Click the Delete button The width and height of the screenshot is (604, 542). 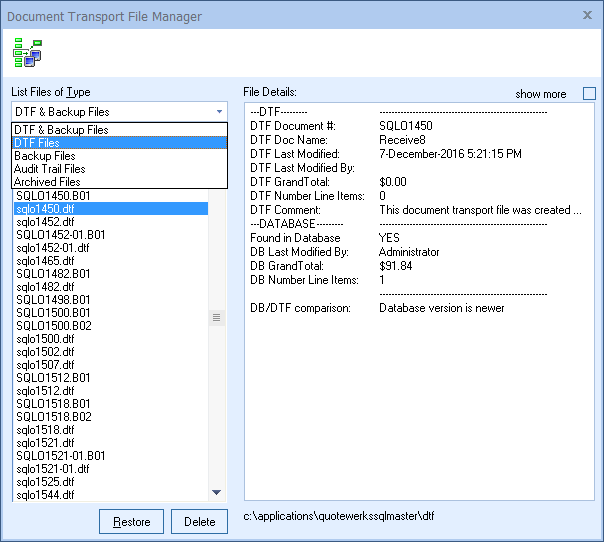[199, 522]
